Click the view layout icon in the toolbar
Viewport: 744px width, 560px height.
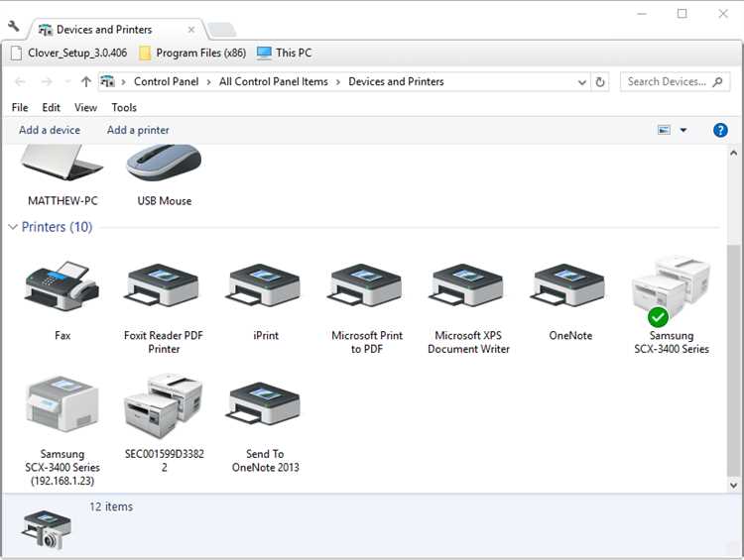point(664,130)
